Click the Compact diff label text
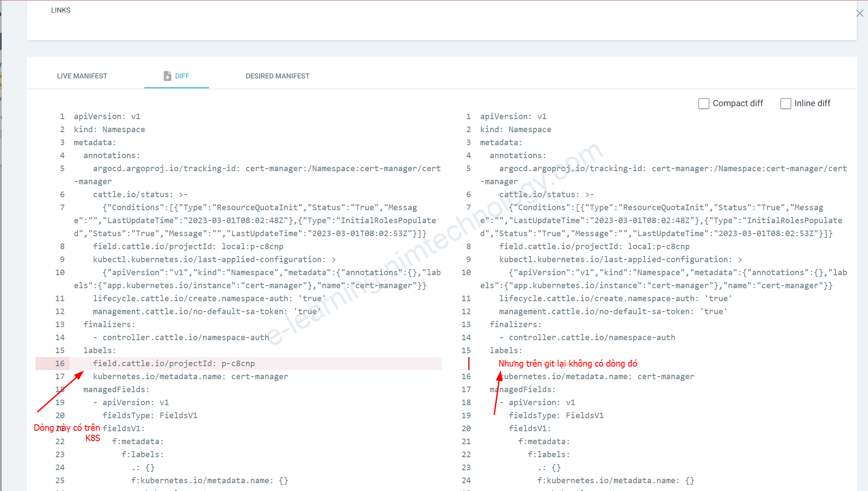The width and height of the screenshot is (868, 491). pos(737,104)
